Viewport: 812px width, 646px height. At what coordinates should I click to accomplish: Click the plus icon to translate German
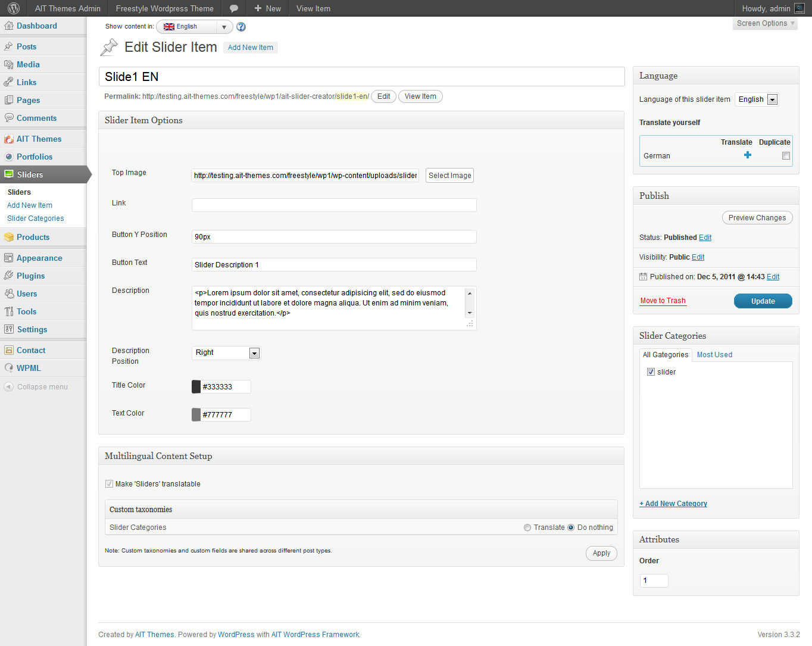click(x=748, y=155)
